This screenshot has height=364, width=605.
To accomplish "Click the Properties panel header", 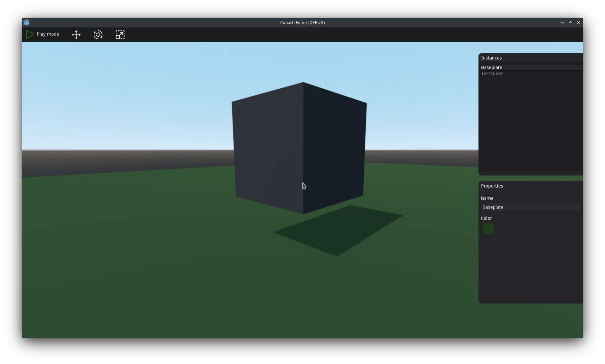I will (x=492, y=186).
